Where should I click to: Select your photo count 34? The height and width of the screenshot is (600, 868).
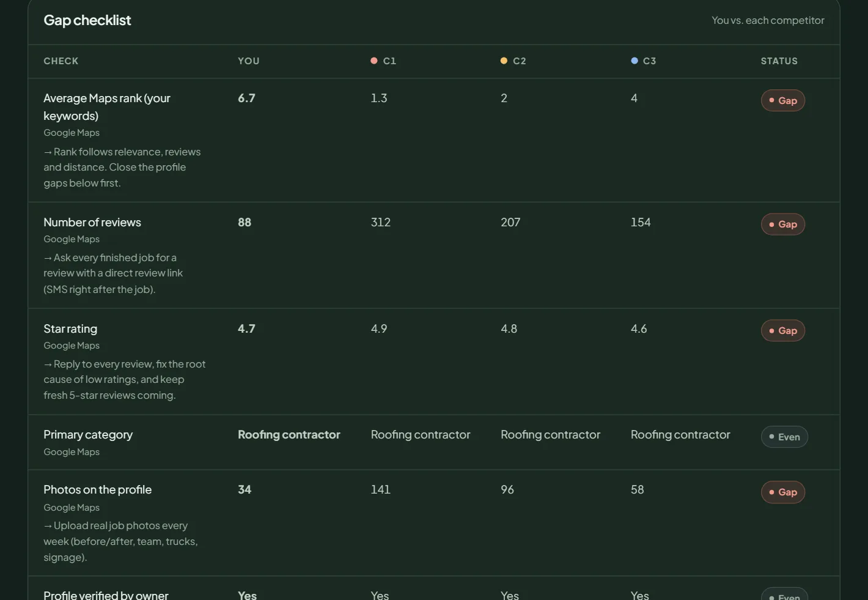click(x=245, y=489)
